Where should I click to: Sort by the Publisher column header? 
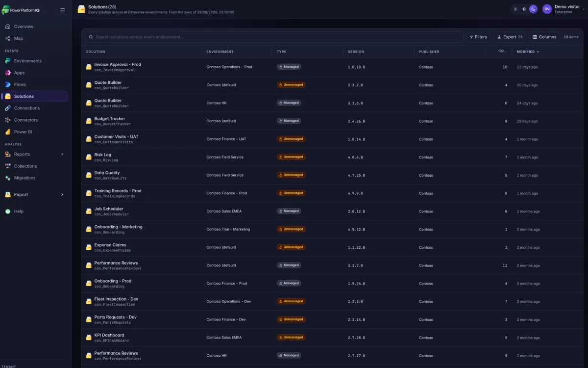click(x=429, y=52)
